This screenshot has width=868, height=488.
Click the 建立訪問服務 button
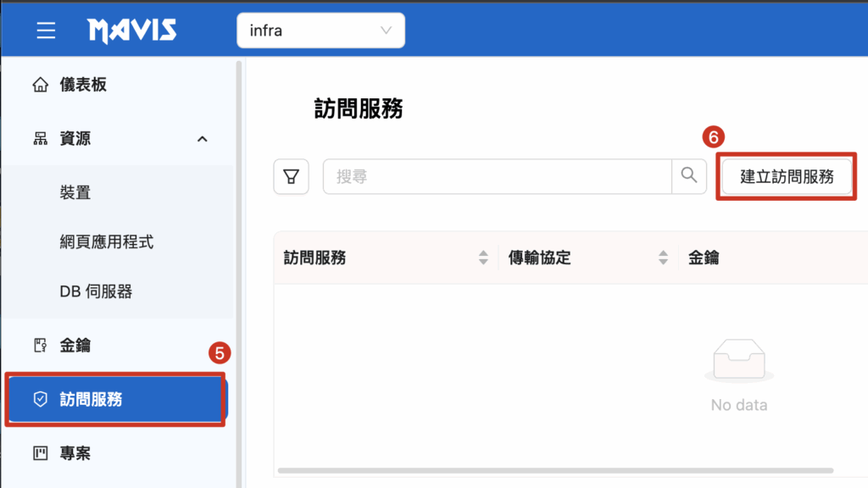pyautogui.click(x=787, y=176)
